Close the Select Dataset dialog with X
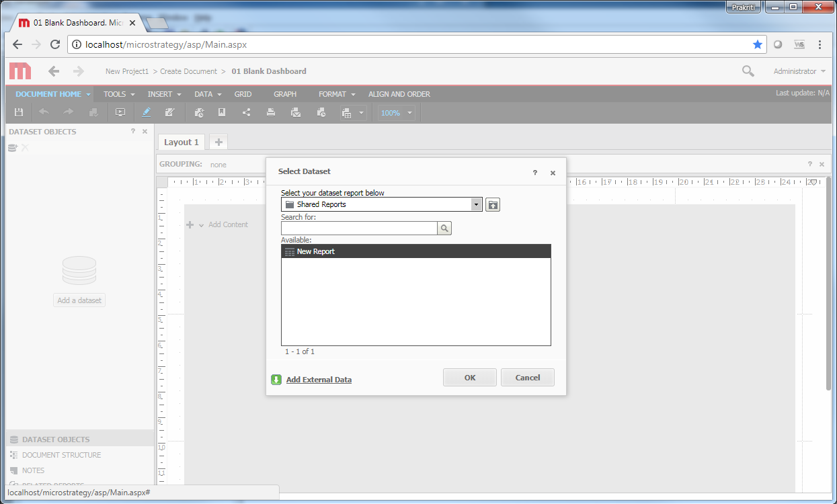The width and height of the screenshot is (837, 504). point(553,173)
